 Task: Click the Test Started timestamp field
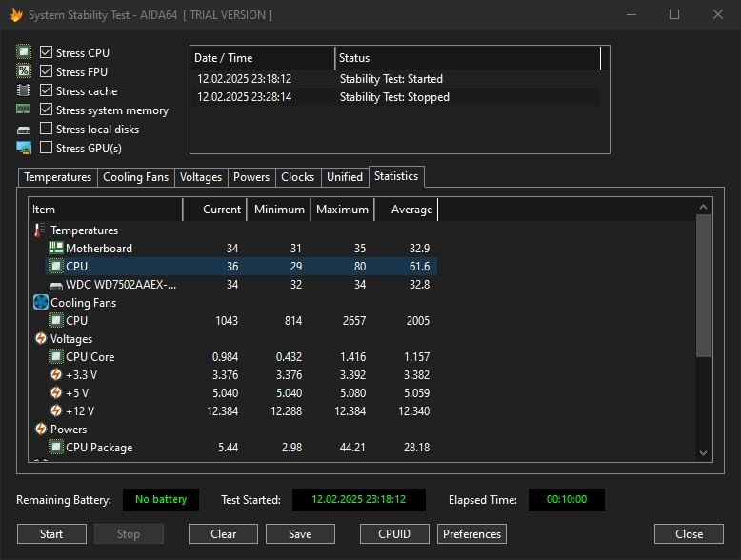point(359,499)
